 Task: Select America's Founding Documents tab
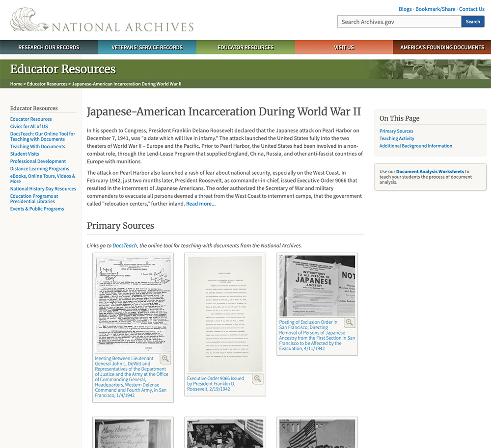pos(442,48)
